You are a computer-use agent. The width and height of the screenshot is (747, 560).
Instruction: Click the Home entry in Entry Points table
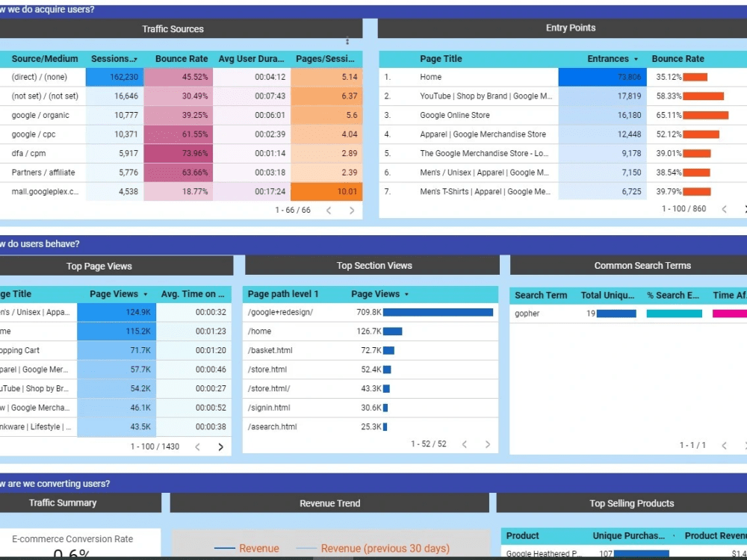[x=429, y=77]
